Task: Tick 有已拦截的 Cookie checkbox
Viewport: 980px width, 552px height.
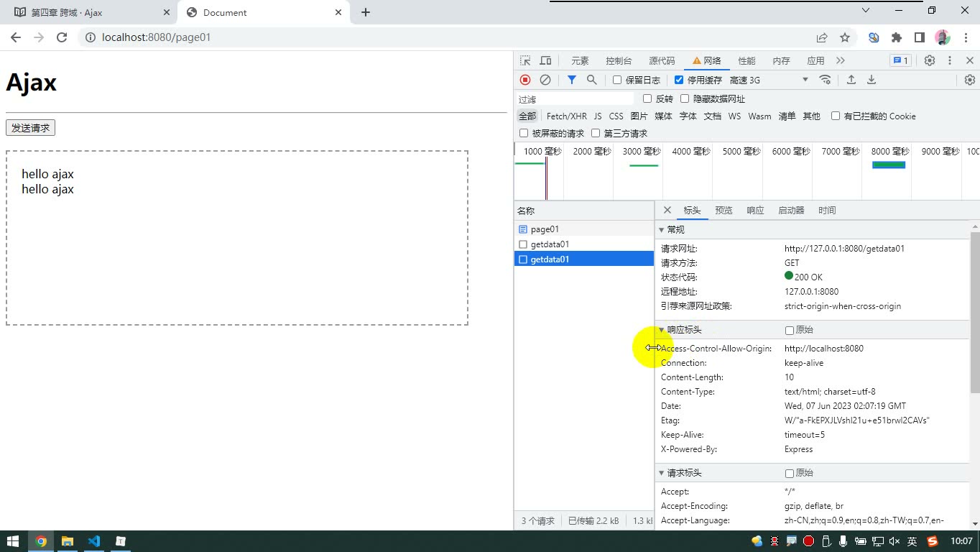Action: click(x=836, y=116)
